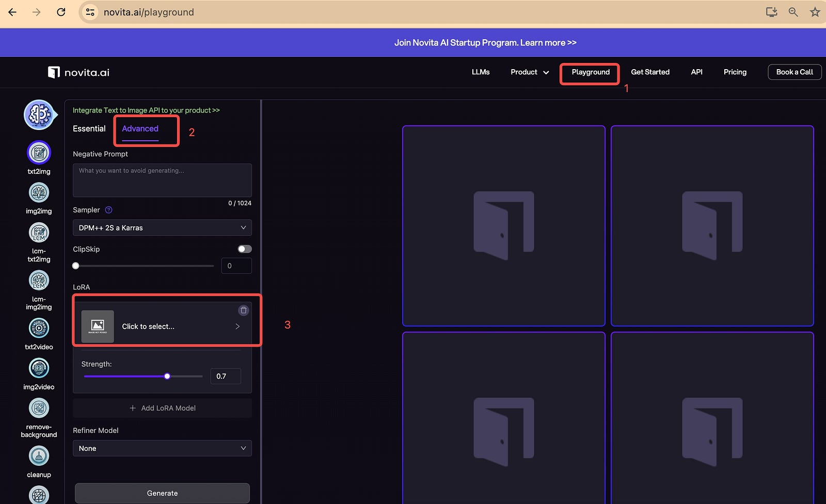The height and width of the screenshot is (504, 826).
Task: Open the img2img tool in sidebar
Action: [39, 192]
